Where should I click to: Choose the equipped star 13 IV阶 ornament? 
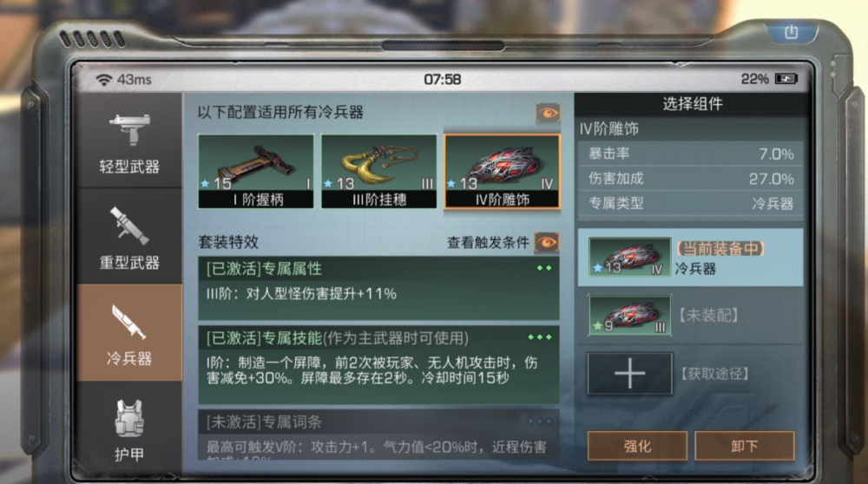point(629,258)
